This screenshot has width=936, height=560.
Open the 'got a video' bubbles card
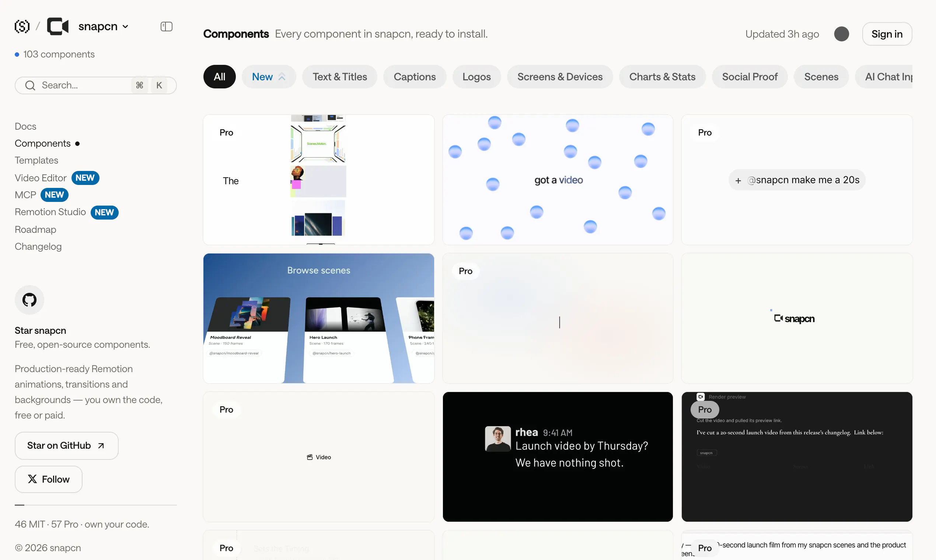(x=558, y=180)
